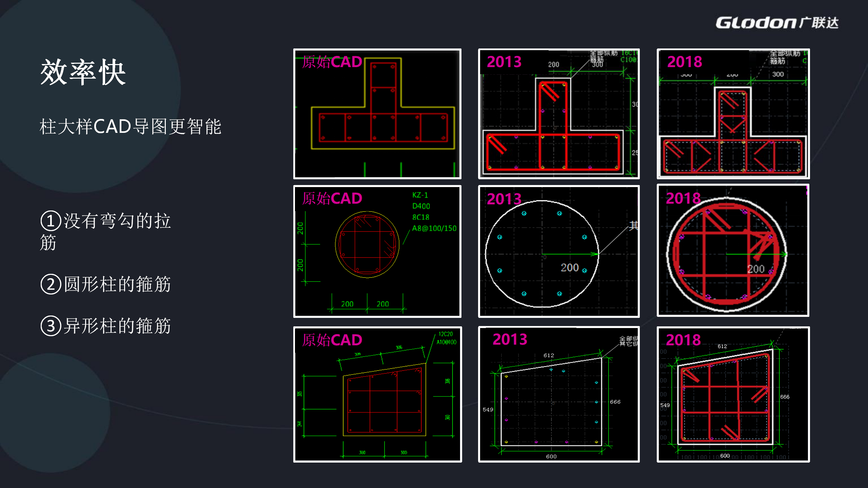Click the 原始CAD label on T-shaped image

pos(332,62)
